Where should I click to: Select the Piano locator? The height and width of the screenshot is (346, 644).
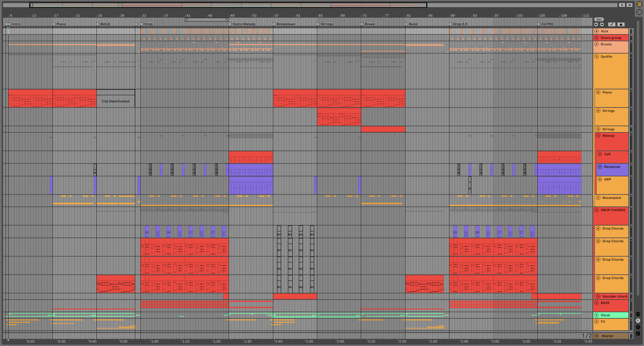59,24
